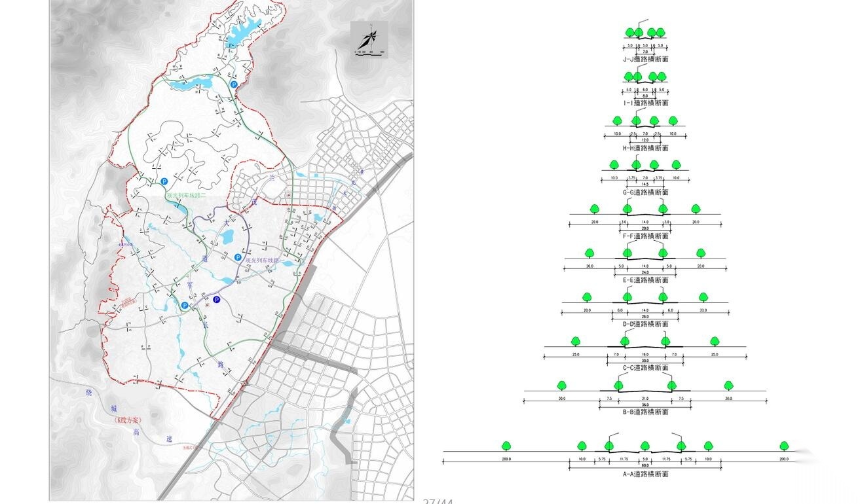Click the leftmost tree in B-B cross section
The image size is (860, 504).
pyautogui.click(x=561, y=386)
